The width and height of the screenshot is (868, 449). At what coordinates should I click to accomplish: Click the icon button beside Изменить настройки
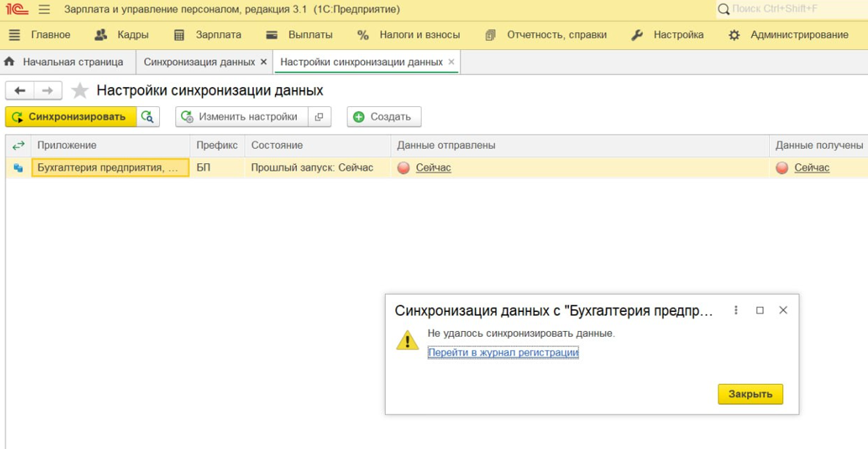click(x=319, y=116)
